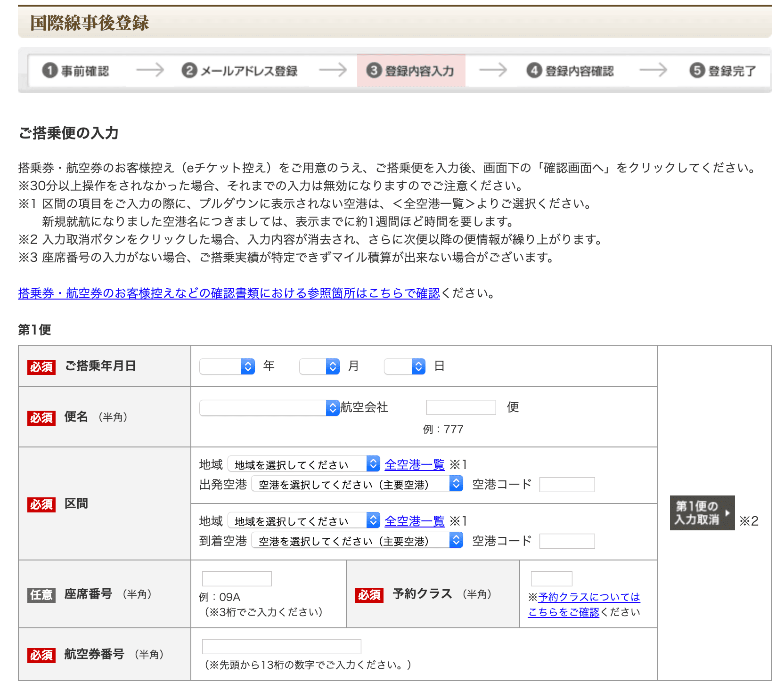Screen dimensions: 784x698
Task: Open arrival region (地域) dropdown
Action: (x=303, y=521)
